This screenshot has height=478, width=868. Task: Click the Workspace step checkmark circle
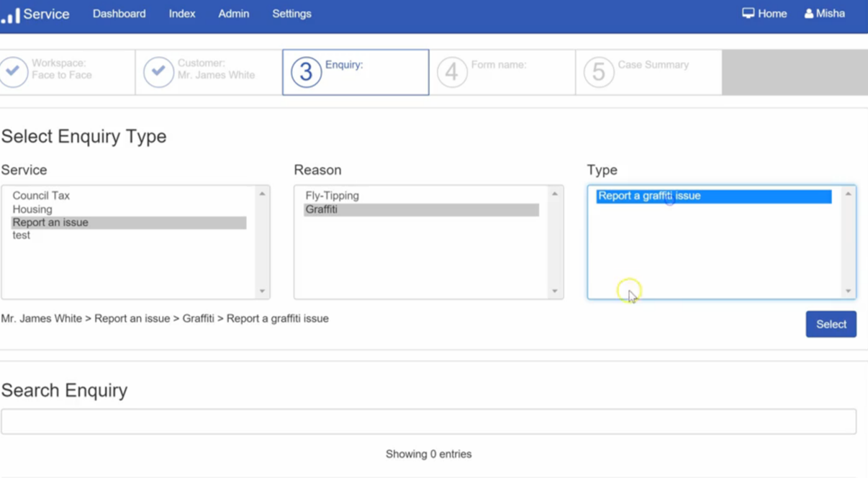click(x=13, y=72)
